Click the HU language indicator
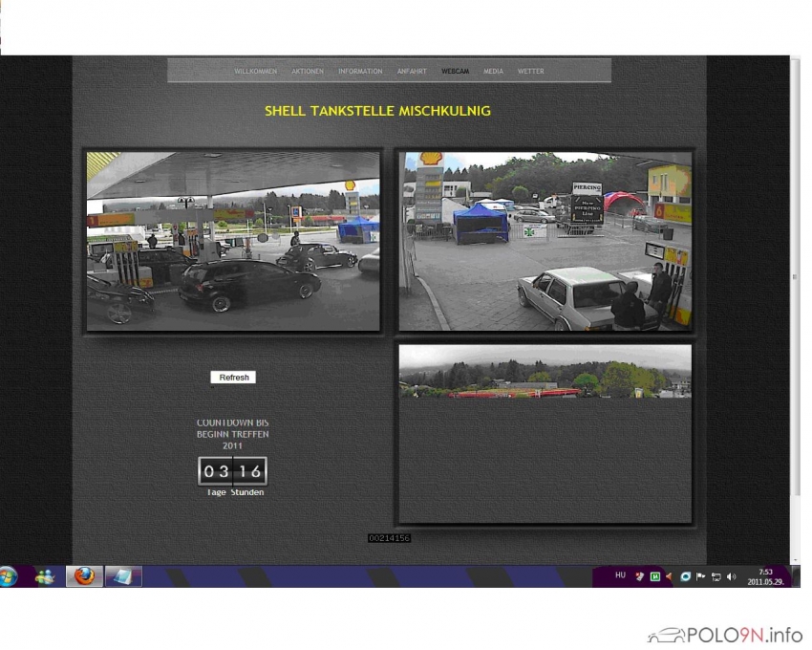This screenshot has height=650, width=812. point(620,575)
